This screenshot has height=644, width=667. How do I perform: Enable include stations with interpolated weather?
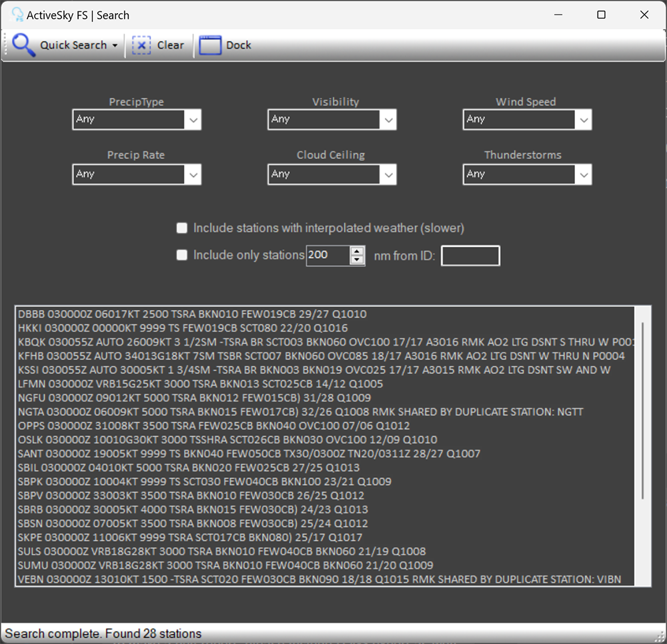pos(181,228)
